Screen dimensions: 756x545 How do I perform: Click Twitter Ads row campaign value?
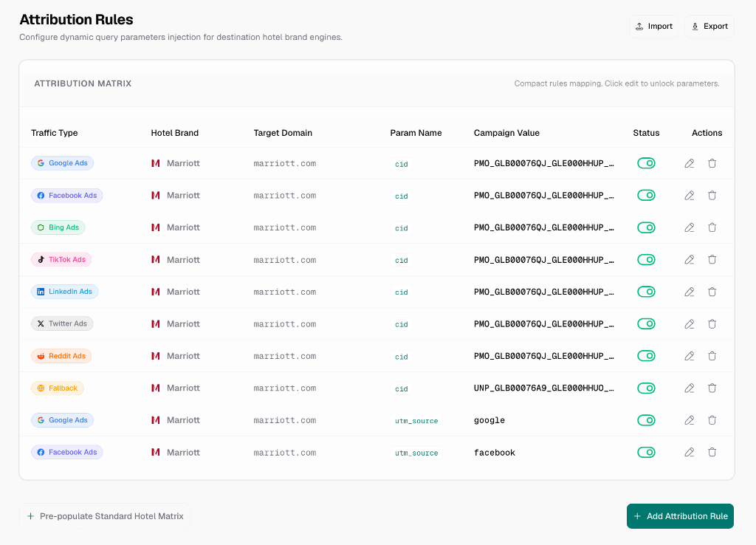(x=544, y=324)
